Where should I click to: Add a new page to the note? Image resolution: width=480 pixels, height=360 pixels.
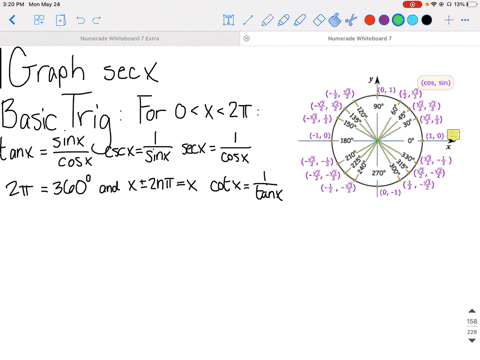click(61, 20)
